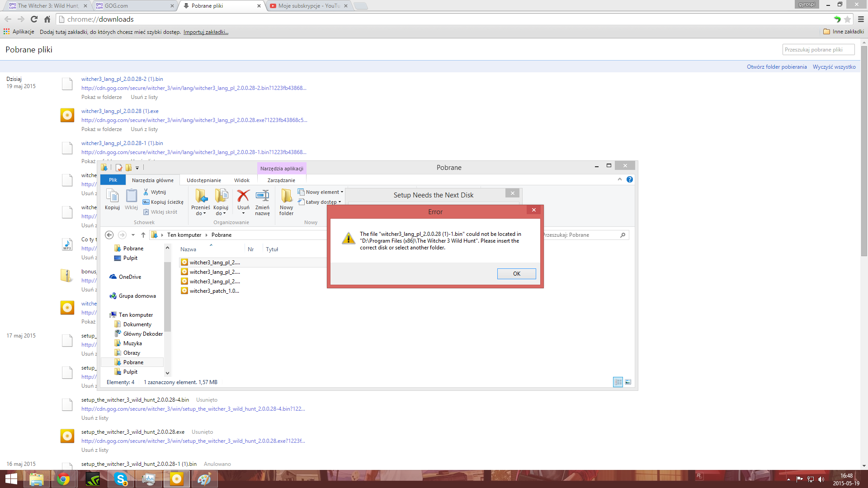Open the Przenieś do dropdown
Viewport: 868px width, 488px height.
pyautogui.click(x=200, y=202)
